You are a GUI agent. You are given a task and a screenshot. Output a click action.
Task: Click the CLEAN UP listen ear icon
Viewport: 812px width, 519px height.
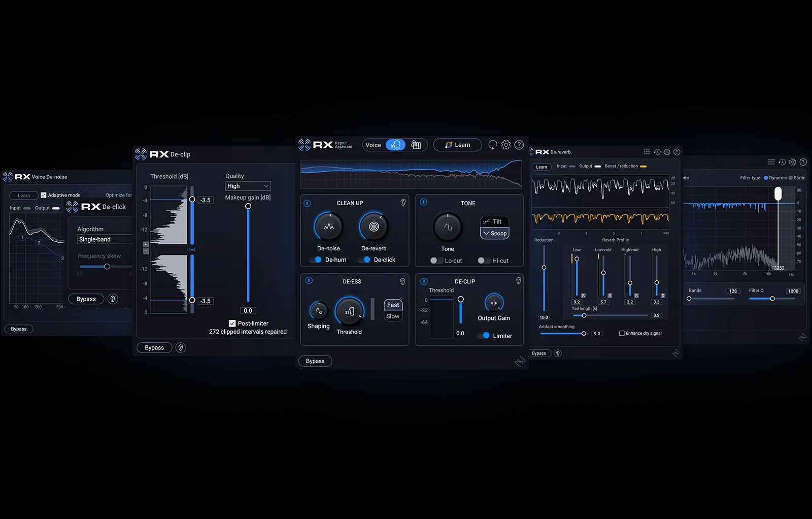tap(403, 202)
